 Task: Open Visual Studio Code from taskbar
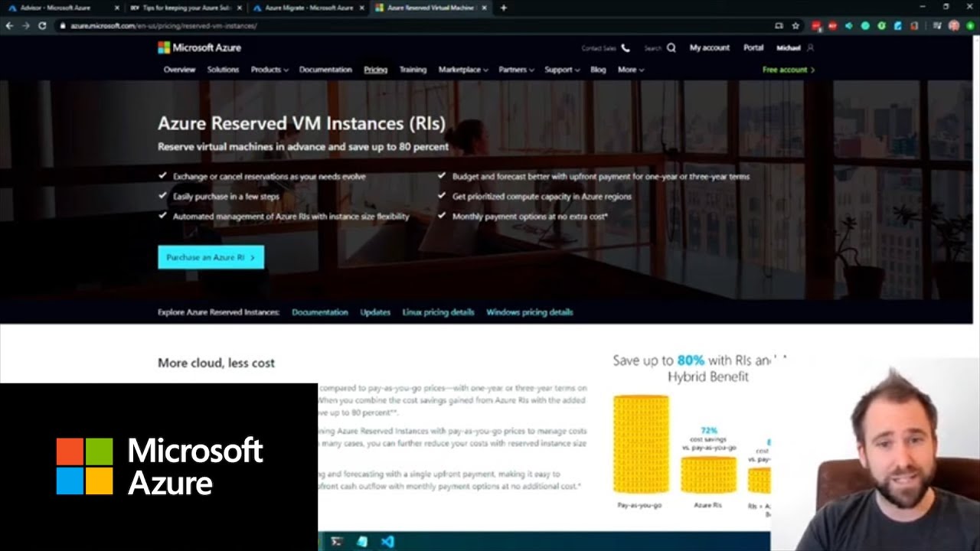tap(387, 541)
